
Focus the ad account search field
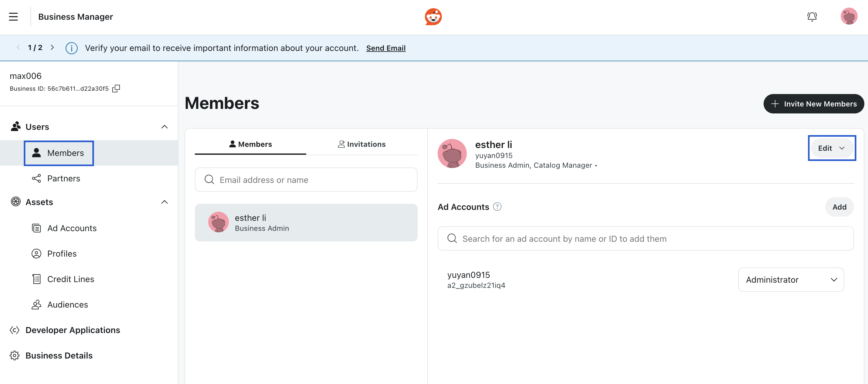coord(645,238)
